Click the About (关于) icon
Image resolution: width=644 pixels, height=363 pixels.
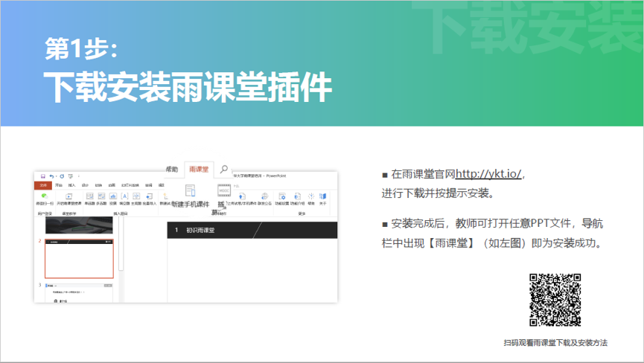tap(323, 196)
